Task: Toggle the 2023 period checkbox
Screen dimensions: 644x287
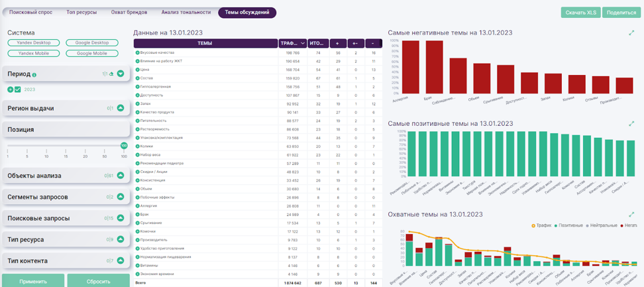Action: tap(18, 90)
